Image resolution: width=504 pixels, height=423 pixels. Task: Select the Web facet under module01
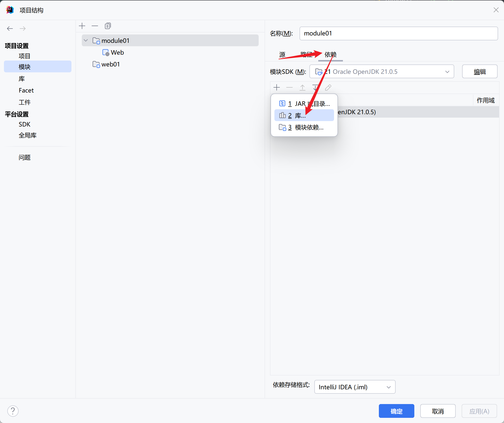tap(117, 52)
